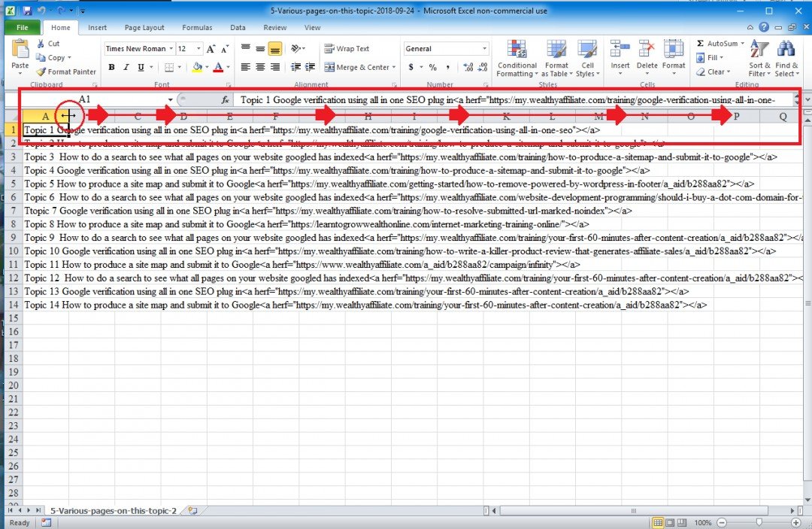Click the Insert Function fx button
The image size is (812, 529).
tap(226, 100)
